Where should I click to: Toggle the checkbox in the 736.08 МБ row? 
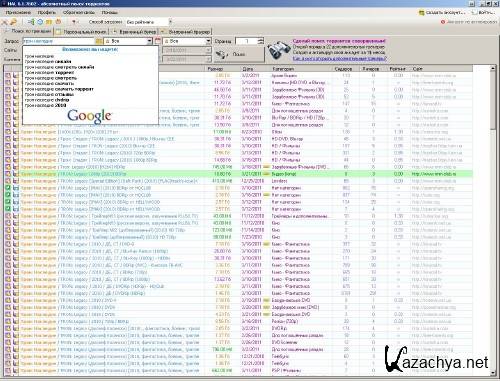[8, 349]
